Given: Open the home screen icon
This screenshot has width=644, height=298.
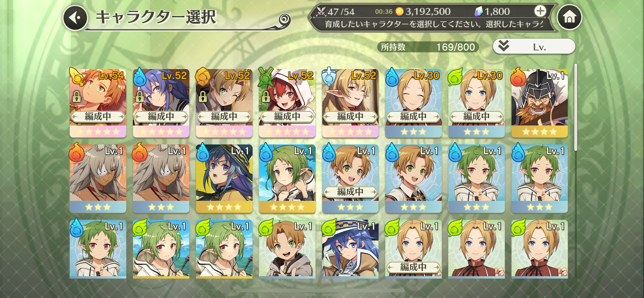Looking at the screenshot, I should coord(569,17).
